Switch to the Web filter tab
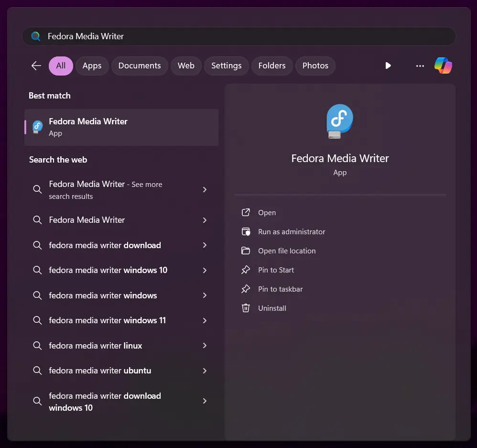This screenshot has width=477, height=448. (x=186, y=66)
